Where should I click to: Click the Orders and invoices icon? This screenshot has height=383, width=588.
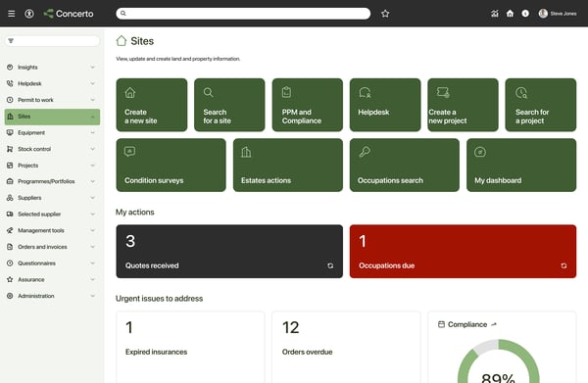tap(10, 247)
